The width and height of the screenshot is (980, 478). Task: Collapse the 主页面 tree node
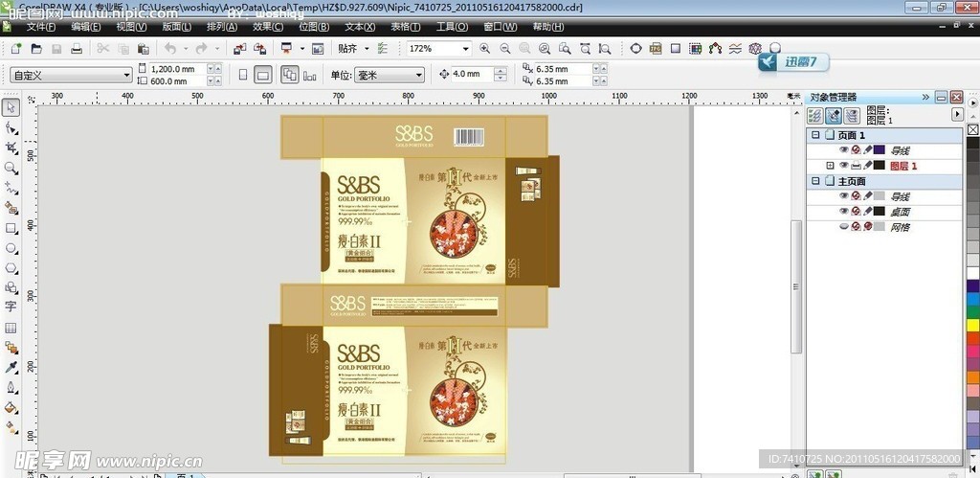(815, 181)
